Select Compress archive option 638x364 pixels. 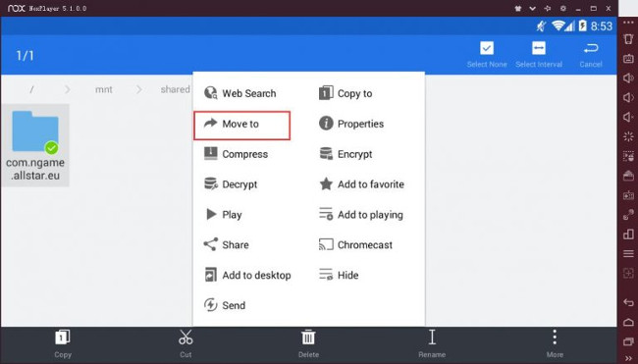coord(236,154)
